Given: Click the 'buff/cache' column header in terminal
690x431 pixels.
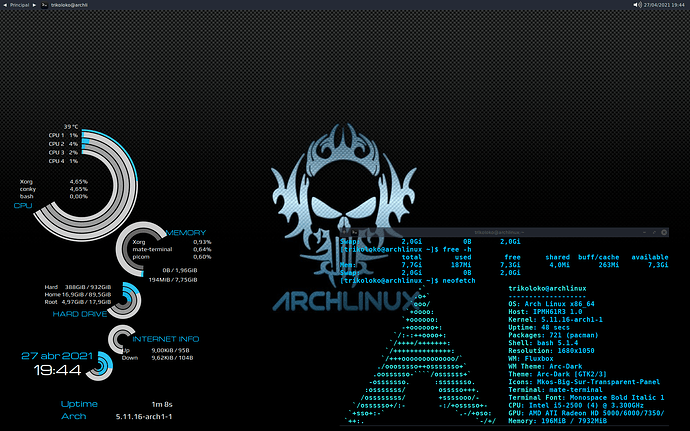Looking at the screenshot, I should pos(598,257).
